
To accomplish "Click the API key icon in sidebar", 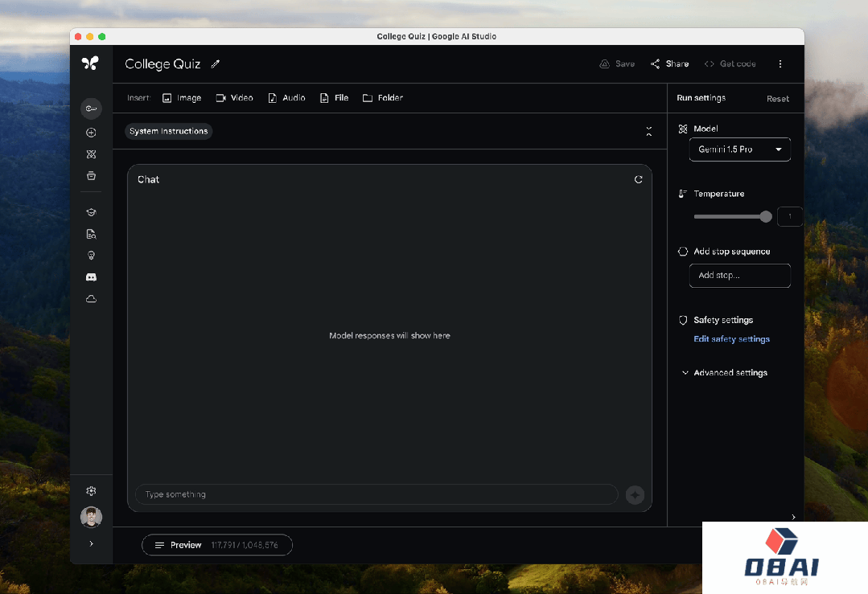I will [x=91, y=109].
